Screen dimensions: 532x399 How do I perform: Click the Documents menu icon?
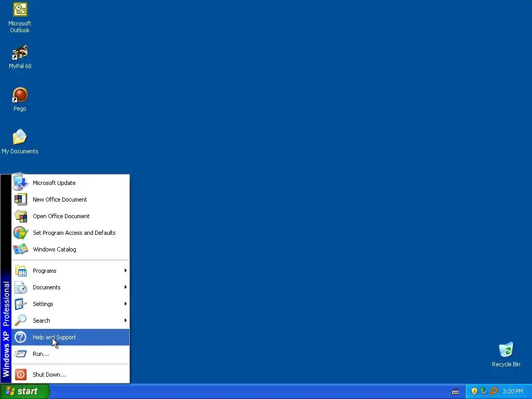point(20,287)
